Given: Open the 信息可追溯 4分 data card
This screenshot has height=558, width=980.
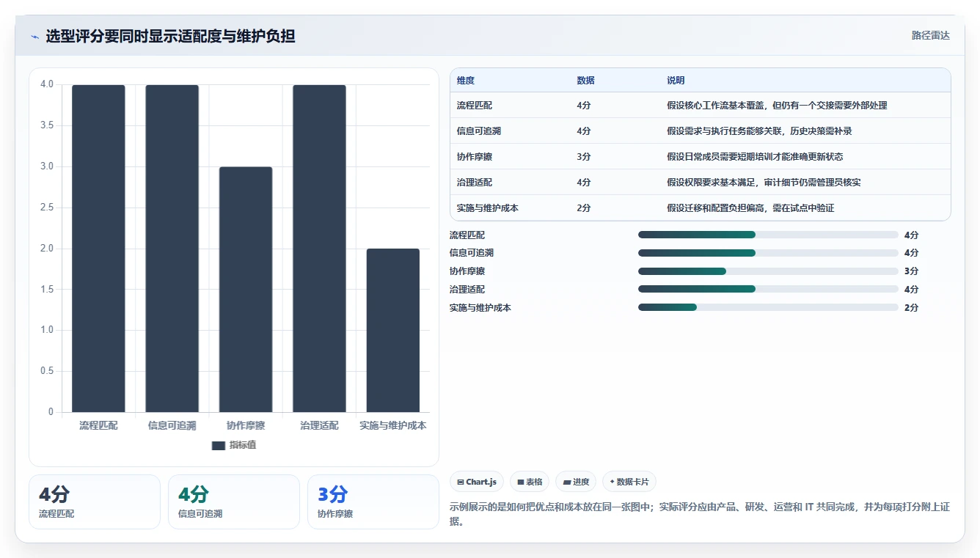Looking at the screenshot, I should [x=234, y=502].
